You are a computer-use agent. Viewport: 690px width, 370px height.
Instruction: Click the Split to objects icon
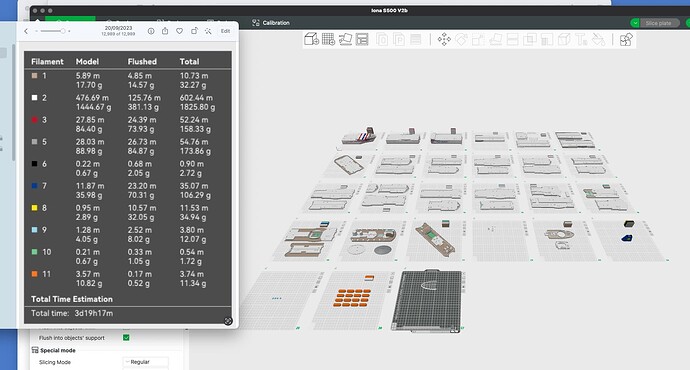(x=382, y=40)
